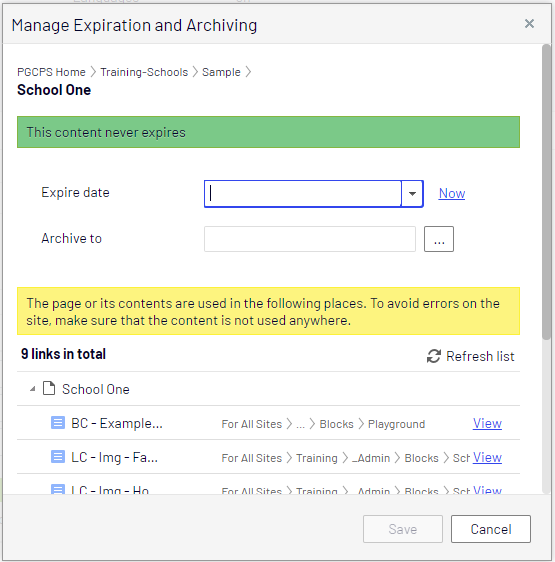The width and height of the screenshot is (555, 562).
Task: Set expire date to Now
Action: tap(452, 194)
